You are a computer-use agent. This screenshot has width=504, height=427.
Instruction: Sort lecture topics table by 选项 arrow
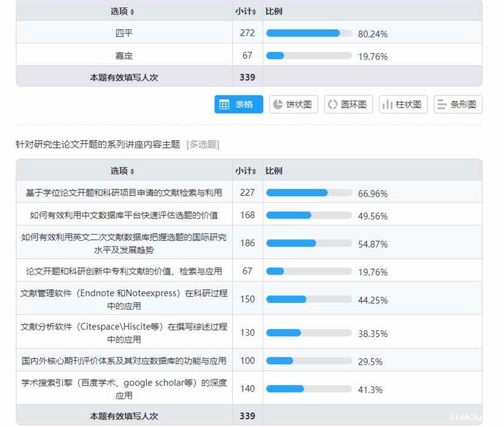click(x=132, y=172)
